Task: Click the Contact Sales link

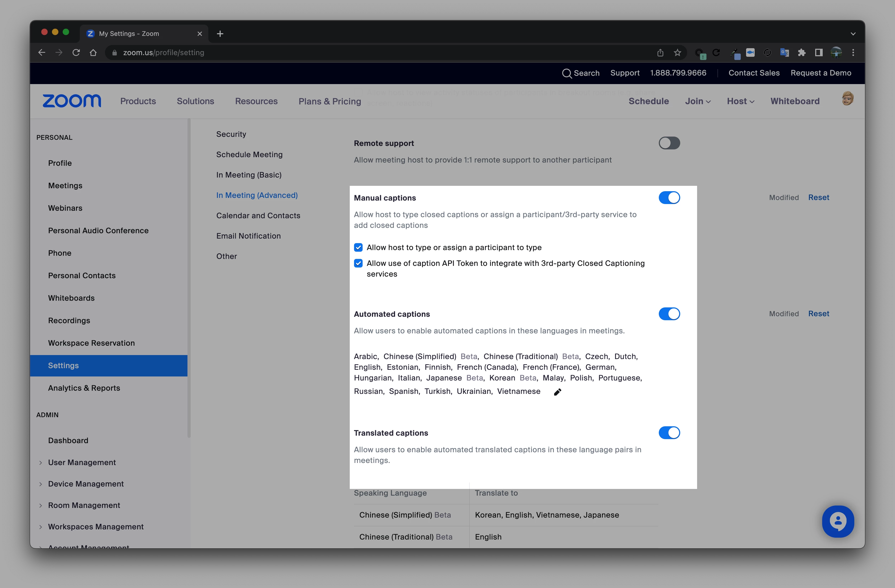Action: [x=754, y=73]
